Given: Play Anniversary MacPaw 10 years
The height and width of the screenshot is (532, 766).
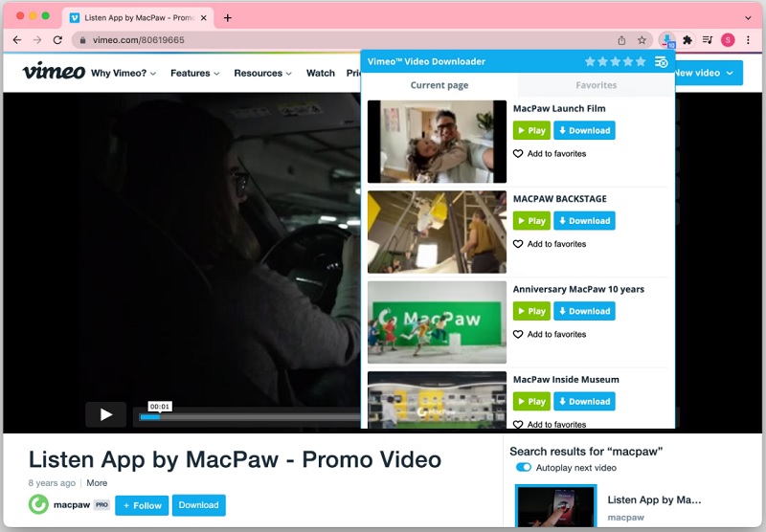Looking at the screenshot, I should pos(531,311).
